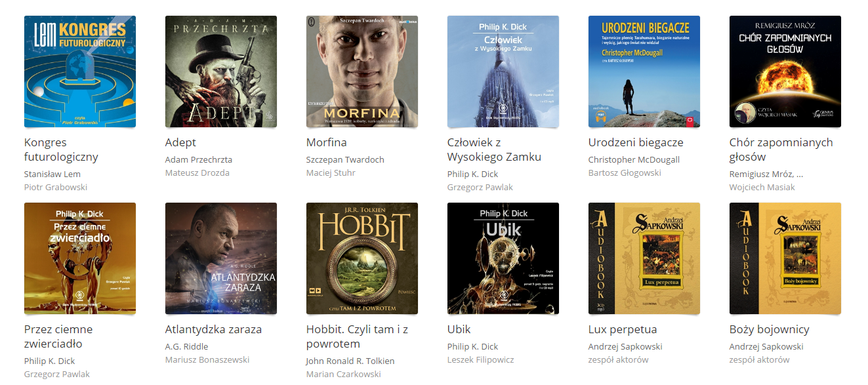Open author Szczepan Twardoch's page

pos(345,159)
